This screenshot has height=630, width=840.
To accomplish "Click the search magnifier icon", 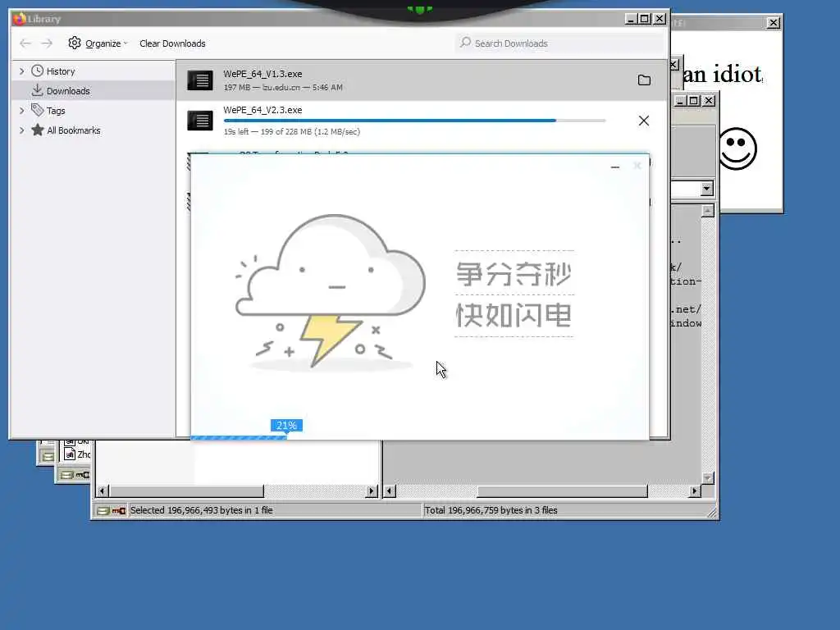I will click(466, 43).
